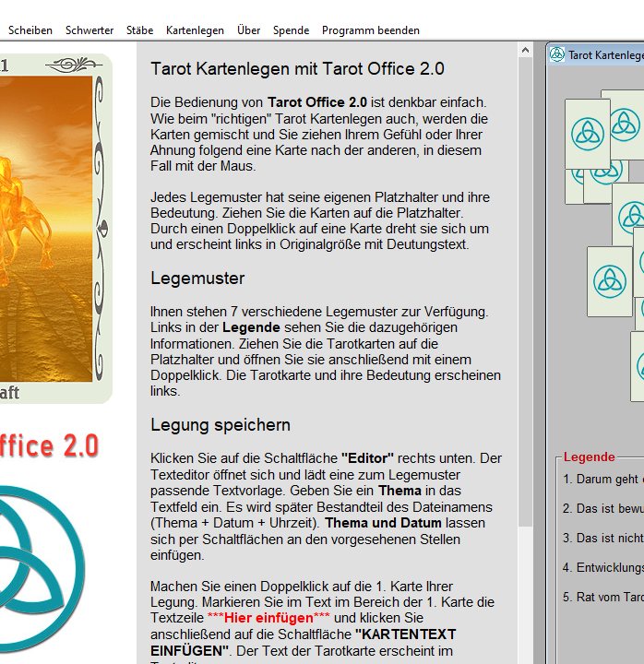Click the Legung speichern heading

coord(221,425)
